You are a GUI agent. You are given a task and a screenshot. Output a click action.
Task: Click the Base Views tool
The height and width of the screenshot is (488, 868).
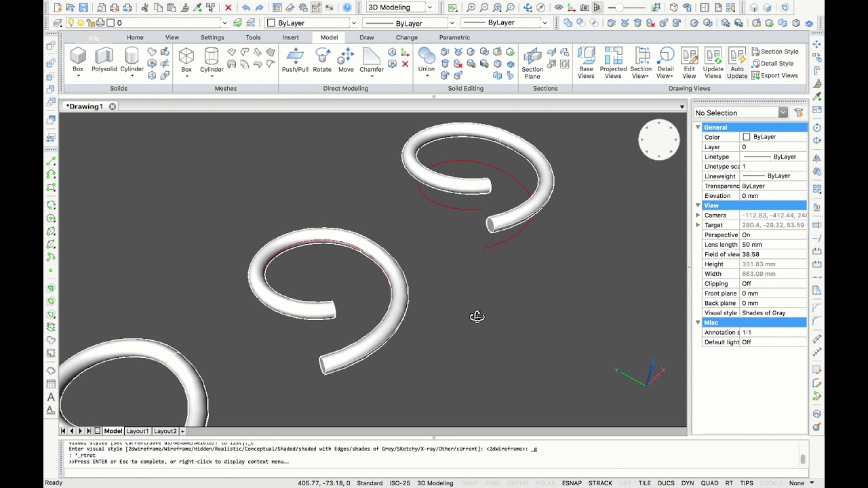(586, 63)
